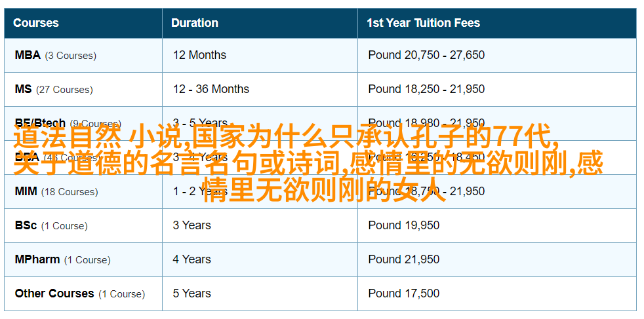
Task: Click the 12 Months duration cell
Action: [x=199, y=55]
